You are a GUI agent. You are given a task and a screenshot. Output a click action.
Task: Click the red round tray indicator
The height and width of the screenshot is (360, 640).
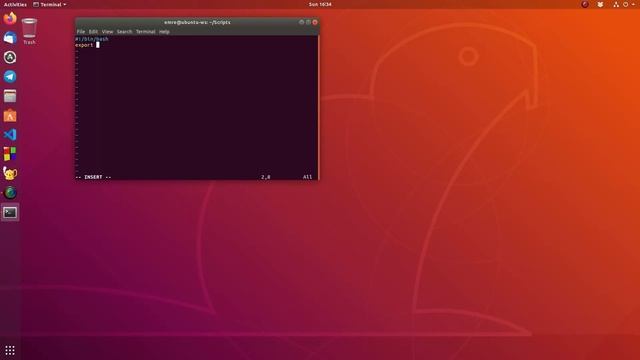pyautogui.click(x=585, y=4)
